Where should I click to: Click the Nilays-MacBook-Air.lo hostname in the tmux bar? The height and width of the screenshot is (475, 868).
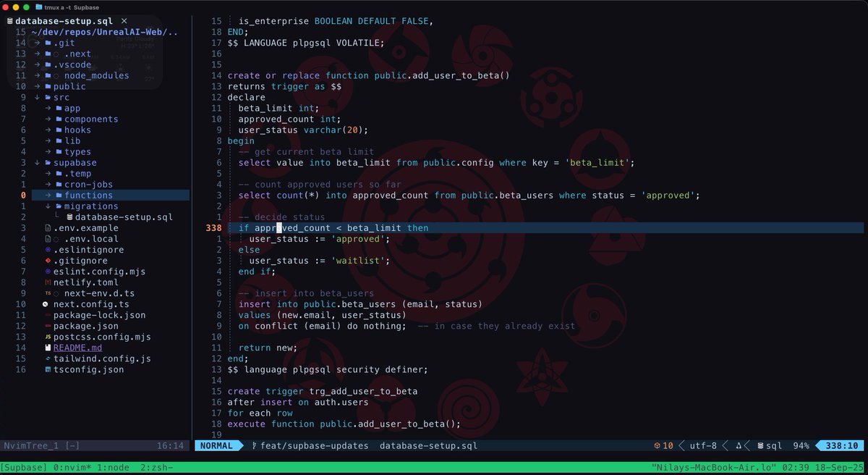[714, 468]
